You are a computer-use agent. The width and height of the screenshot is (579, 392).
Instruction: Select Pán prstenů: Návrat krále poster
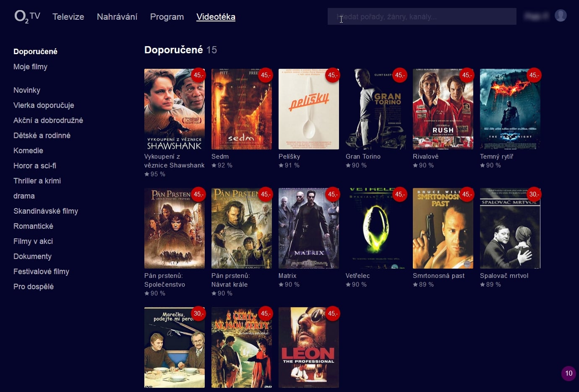[x=242, y=228]
